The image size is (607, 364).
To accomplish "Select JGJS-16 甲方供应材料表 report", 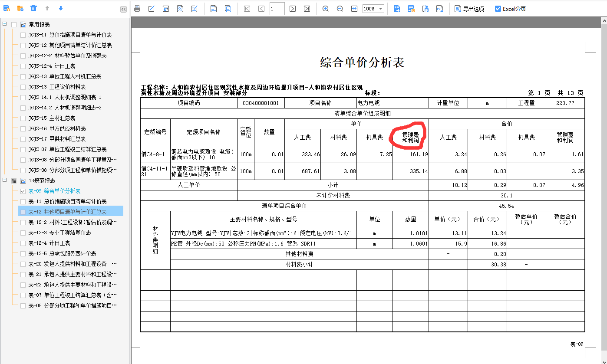I will [x=57, y=128].
